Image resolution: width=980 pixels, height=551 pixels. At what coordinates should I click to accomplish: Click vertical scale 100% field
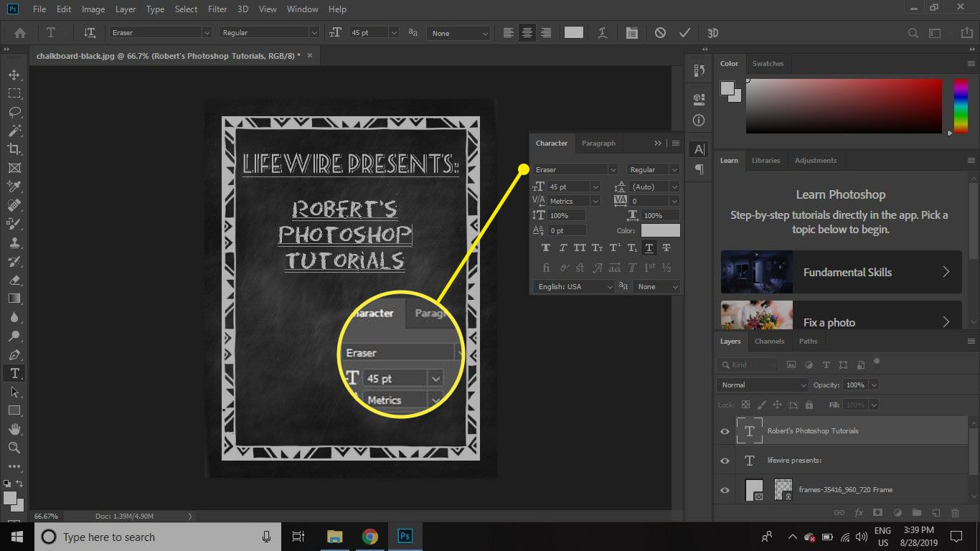click(567, 216)
